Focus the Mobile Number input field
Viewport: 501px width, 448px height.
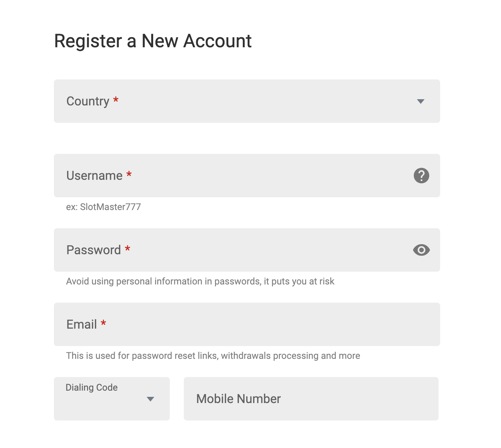(x=311, y=399)
